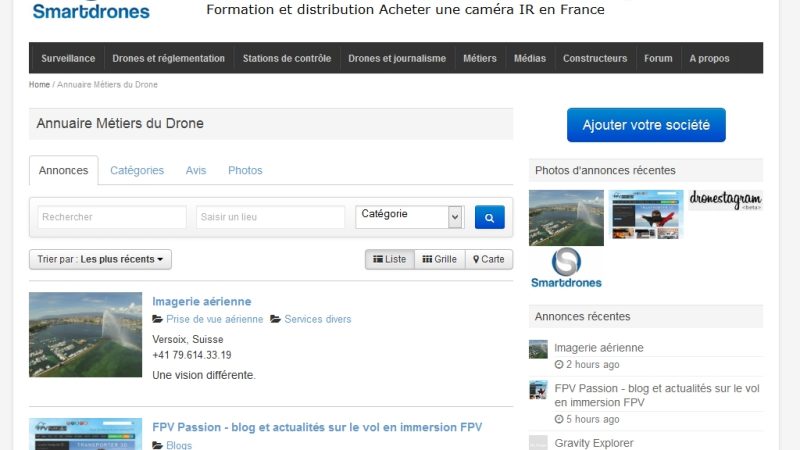800x450 pixels.
Task: Open Gravity Explorer in Annonces récentes
Action: [594, 443]
